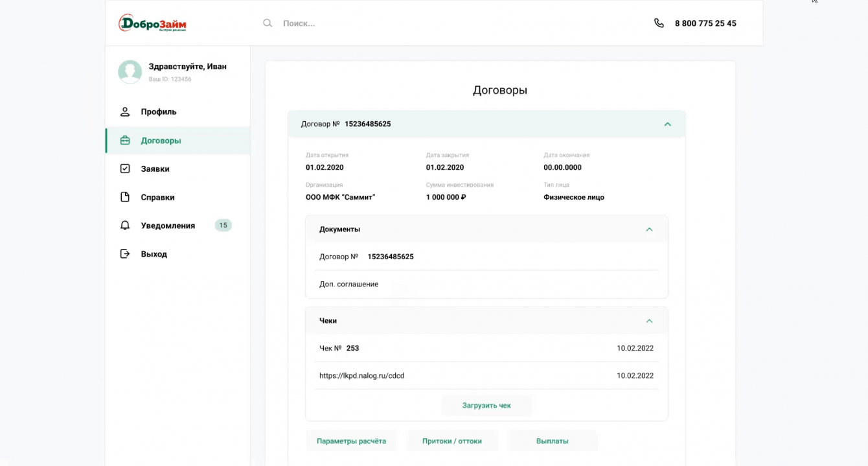This screenshot has width=868, height=466.
Task: Click the Уведомления bell icon
Action: pos(125,226)
